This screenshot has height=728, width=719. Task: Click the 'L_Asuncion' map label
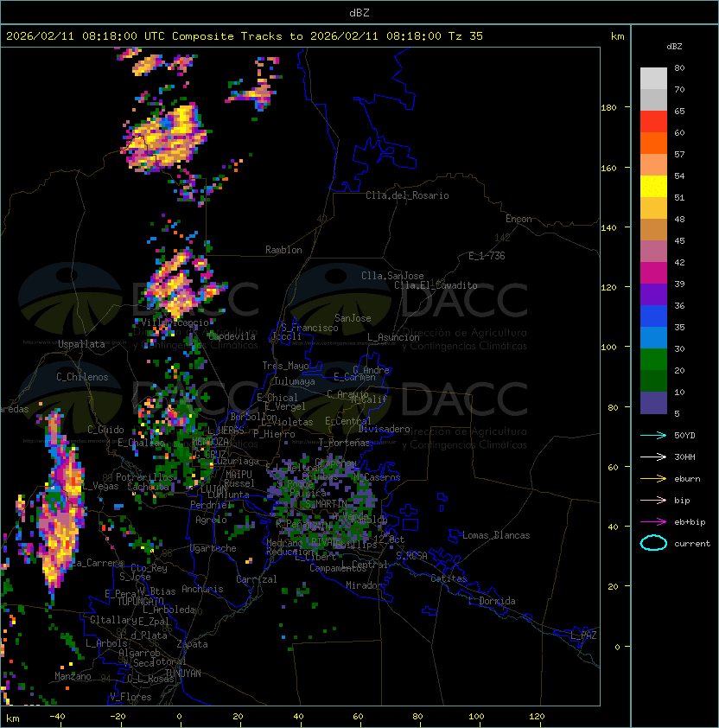click(393, 337)
